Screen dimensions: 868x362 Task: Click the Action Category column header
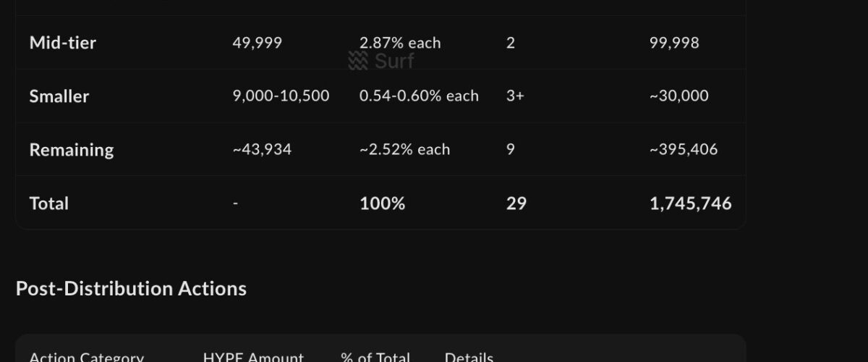coord(87,358)
